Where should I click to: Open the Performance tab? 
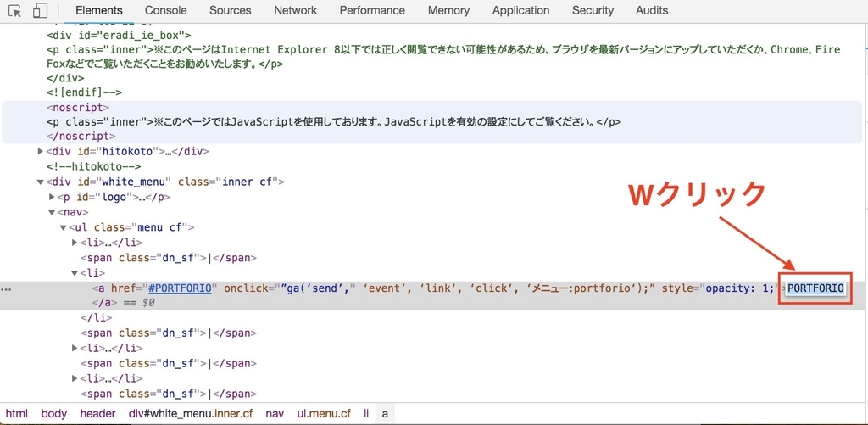click(372, 10)
